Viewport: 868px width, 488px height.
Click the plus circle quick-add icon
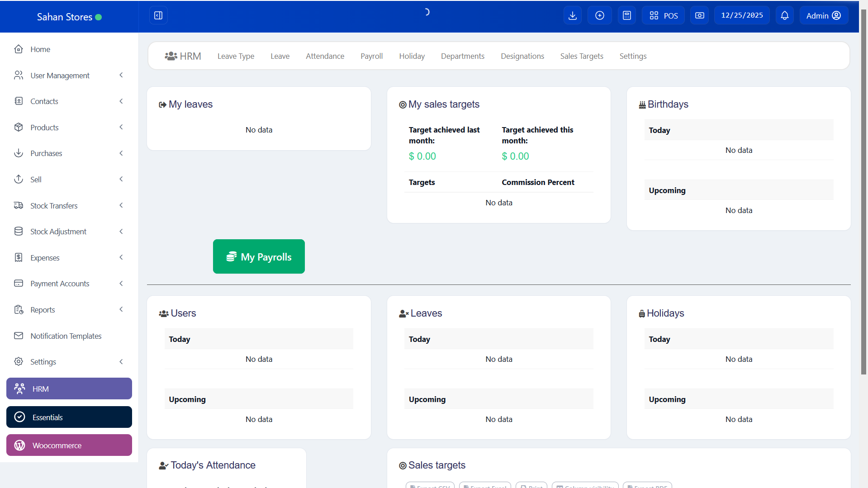pyautogui.click(x=599, y=15)
